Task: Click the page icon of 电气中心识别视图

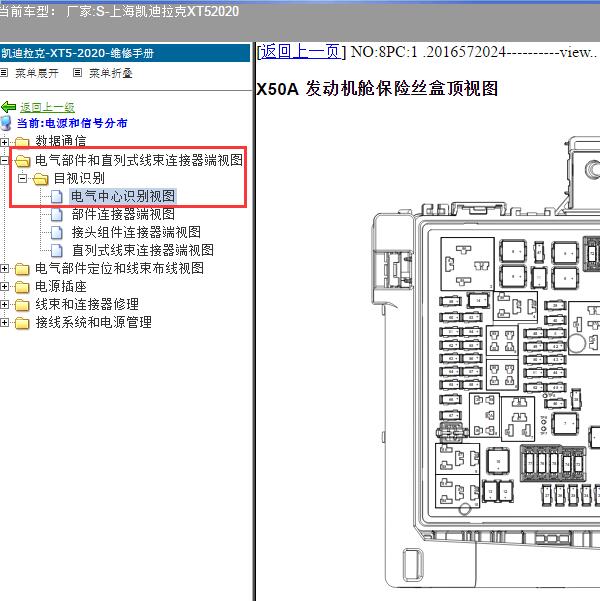Action: [57, 196]
